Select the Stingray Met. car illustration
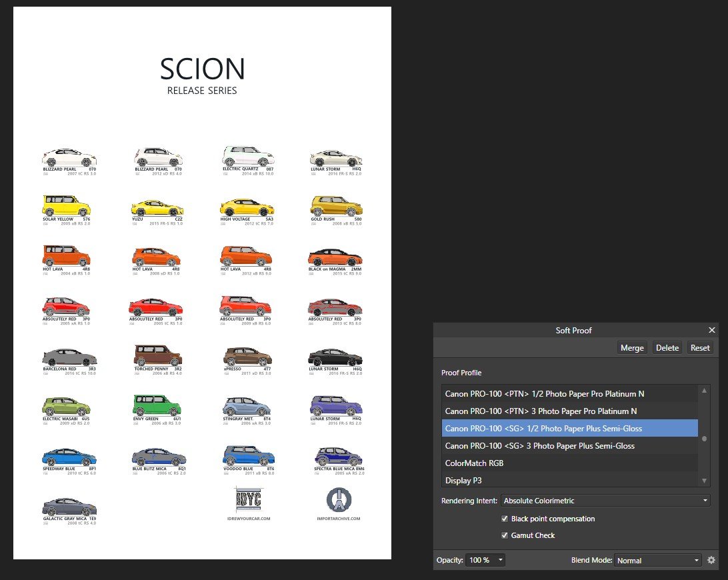The width and height of the screenshot is (728, 580). (x=247, y=406)
